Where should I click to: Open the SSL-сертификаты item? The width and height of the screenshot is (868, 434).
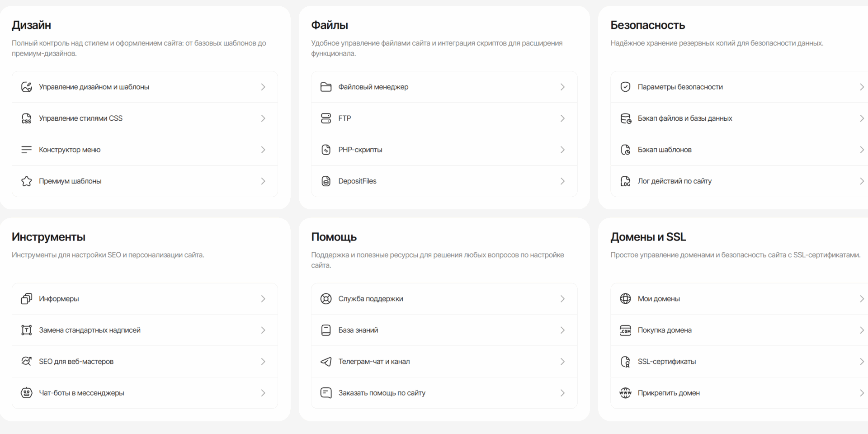point(666,362)
